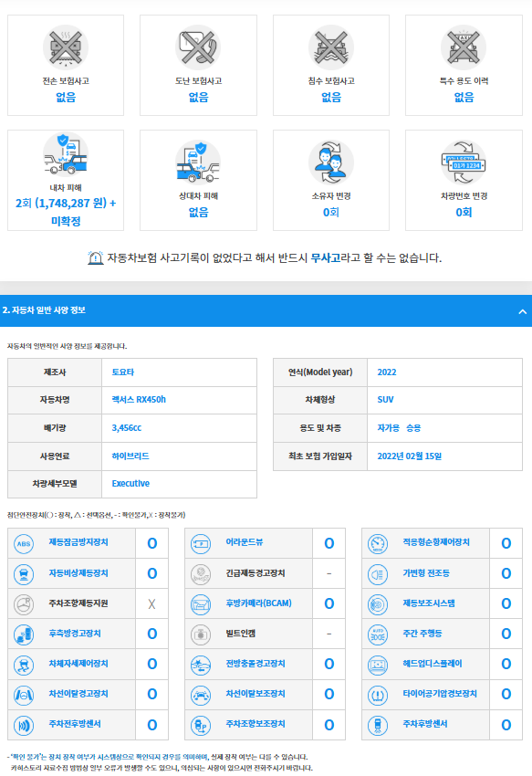Collapse section 2 using the chevron arrow
Image resolution: width=532 pixels, height=776 pixels.
[522, 311]
